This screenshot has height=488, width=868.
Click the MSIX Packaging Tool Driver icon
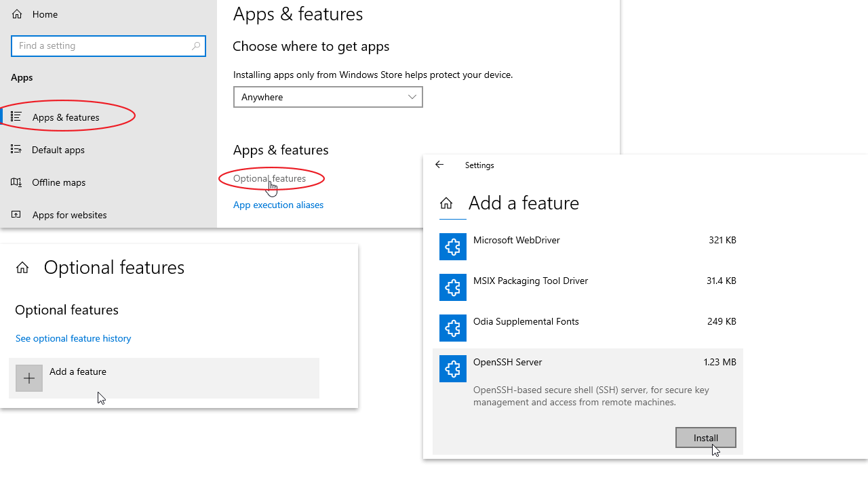pos(453,287)
